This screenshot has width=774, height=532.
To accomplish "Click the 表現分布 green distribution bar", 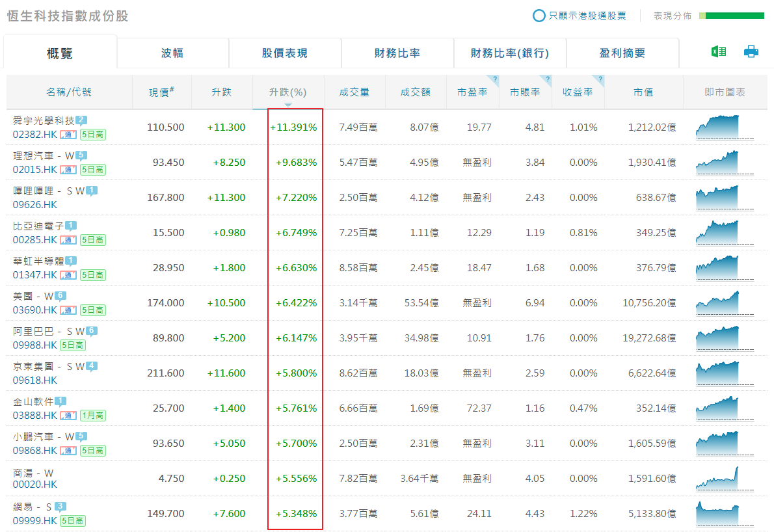I will click(x=732, y=16).
